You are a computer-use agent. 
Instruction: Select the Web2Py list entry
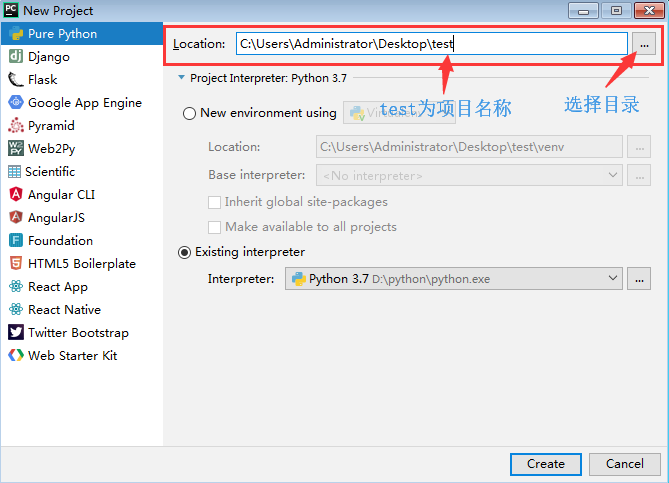82,148
